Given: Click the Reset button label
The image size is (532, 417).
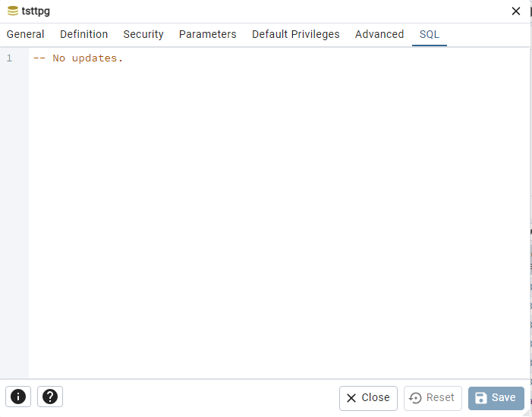Looking at the screenshot, I should coord(440,397).
